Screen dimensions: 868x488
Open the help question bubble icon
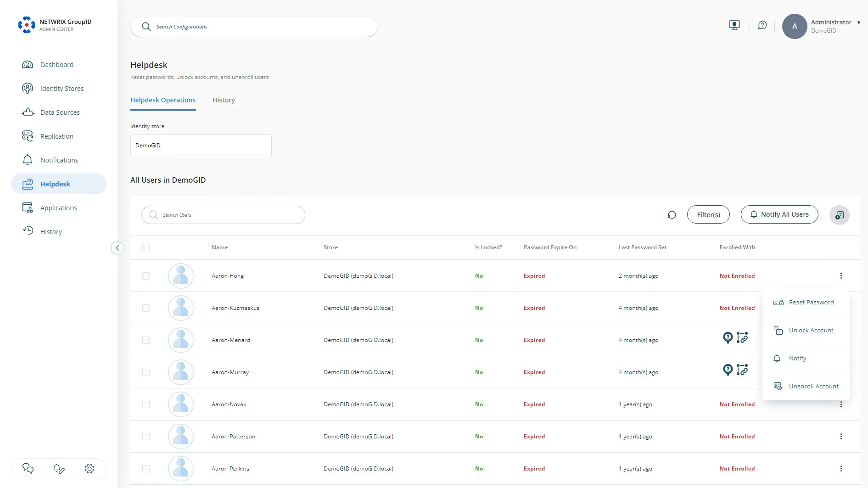coord(762,26)
